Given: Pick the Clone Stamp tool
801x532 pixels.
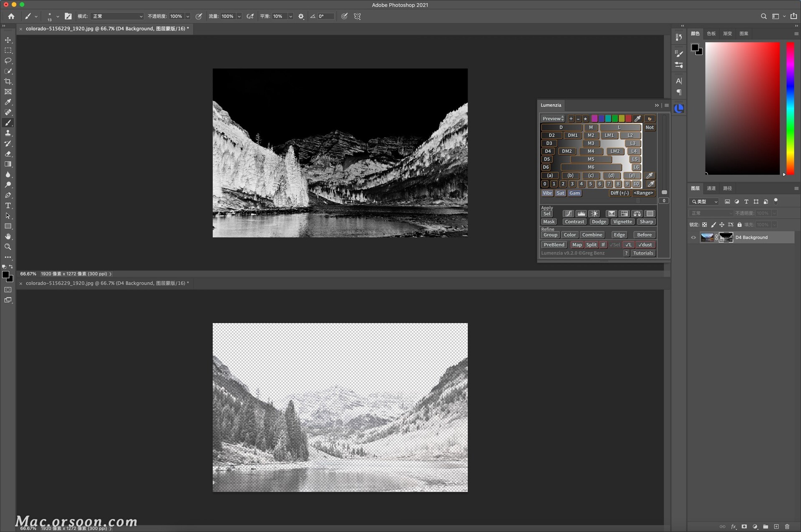Looking at the screenshot, I should [x=8, y=133].
